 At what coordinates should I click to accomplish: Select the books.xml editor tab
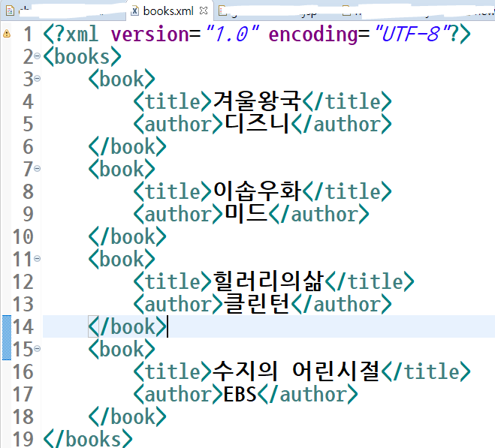168,11
